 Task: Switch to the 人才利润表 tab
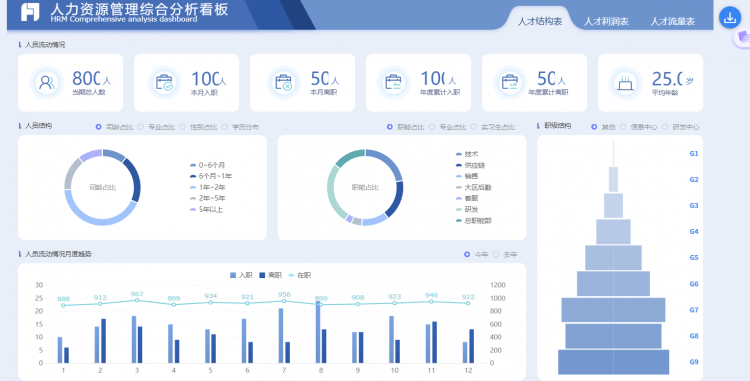(x=606, y=21)
